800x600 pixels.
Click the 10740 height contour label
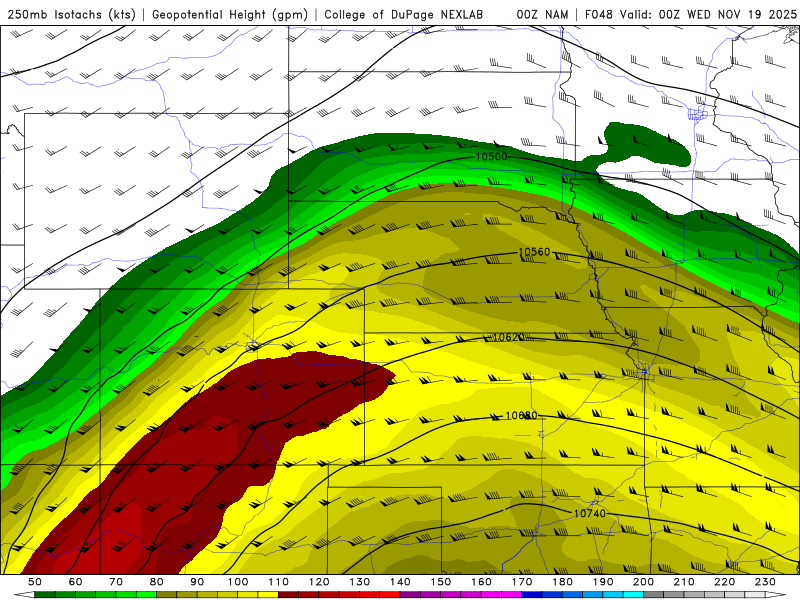[x=590, y=513]
